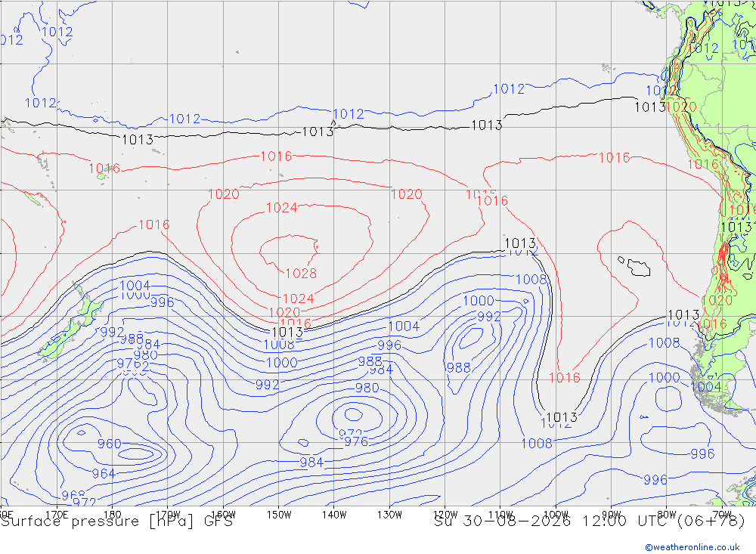Click the red 1016 label near 100W

click(x=565, y=378)
